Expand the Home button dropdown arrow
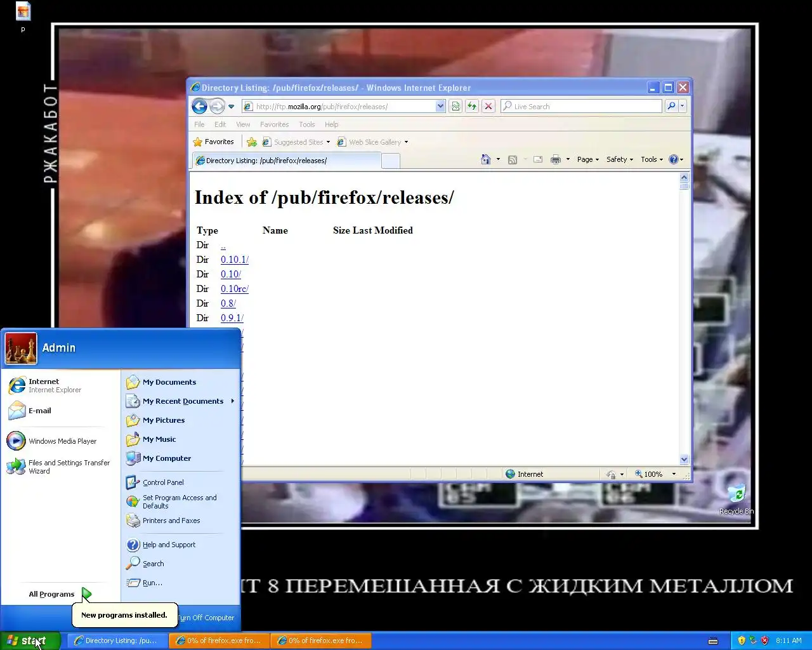 498,159
